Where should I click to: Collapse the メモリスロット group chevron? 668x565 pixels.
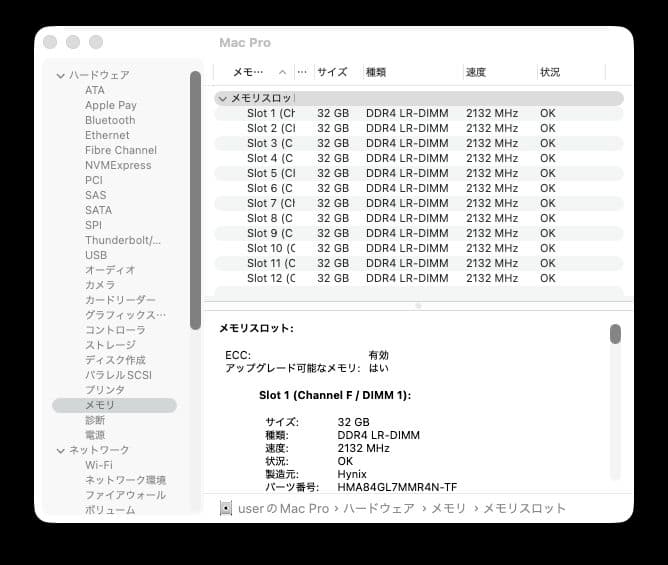pos(222,99)
